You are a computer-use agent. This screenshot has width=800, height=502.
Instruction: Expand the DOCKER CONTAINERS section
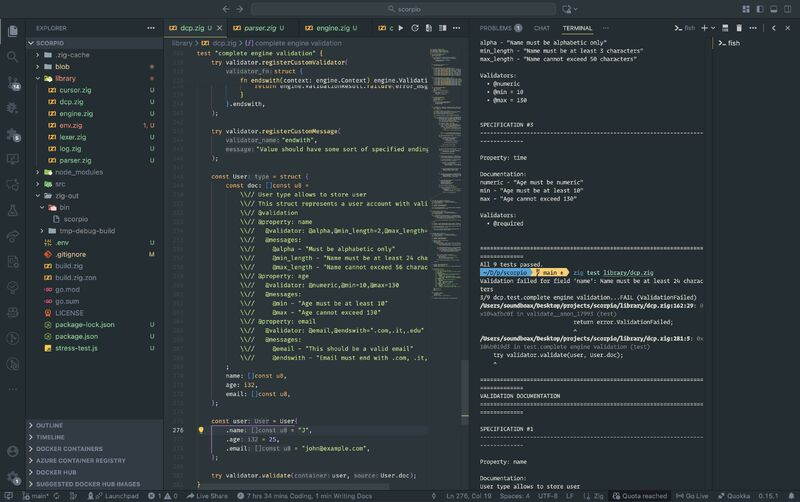point(95,448)
